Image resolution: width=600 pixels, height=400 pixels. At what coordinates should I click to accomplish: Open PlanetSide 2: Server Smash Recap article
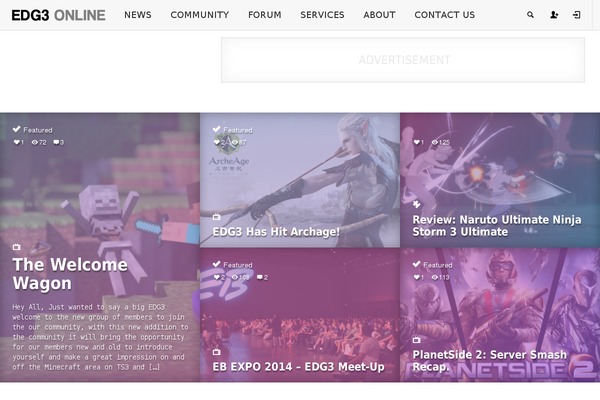tap(489, 361)
